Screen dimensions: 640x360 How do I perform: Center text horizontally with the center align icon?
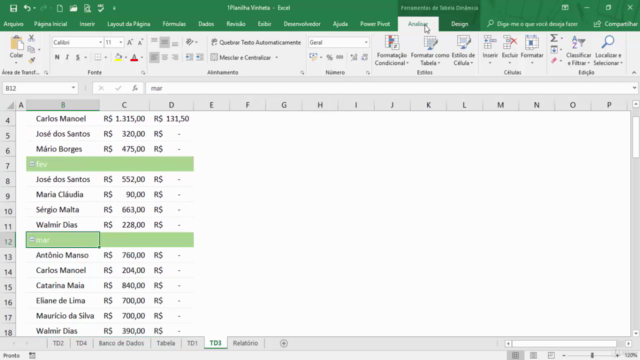(164, 58)
